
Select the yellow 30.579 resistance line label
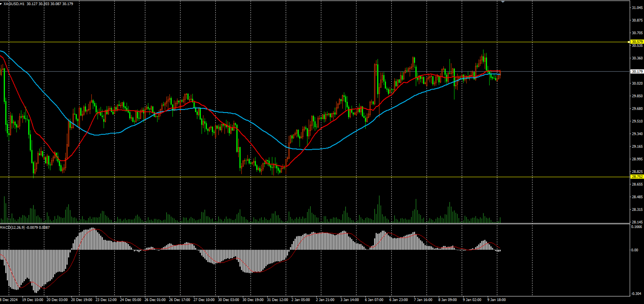637,42
